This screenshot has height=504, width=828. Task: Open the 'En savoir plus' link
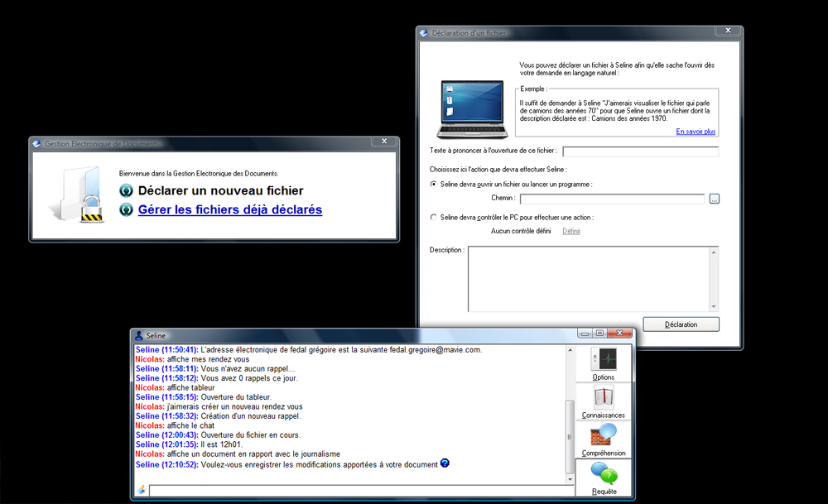(x=696, y=132)
